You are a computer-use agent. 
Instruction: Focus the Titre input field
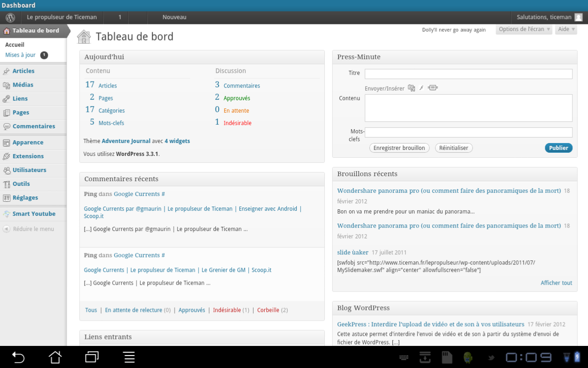coord(469,74)
